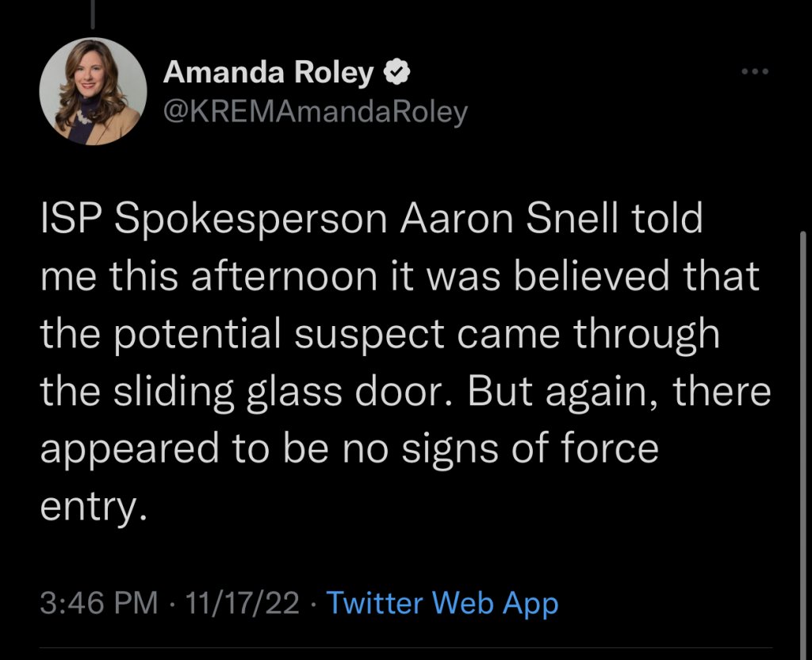Open the @KREMAmandaRoley handle link
The height and width of the screenshot is (660, 812).
[x=315, y=112]
